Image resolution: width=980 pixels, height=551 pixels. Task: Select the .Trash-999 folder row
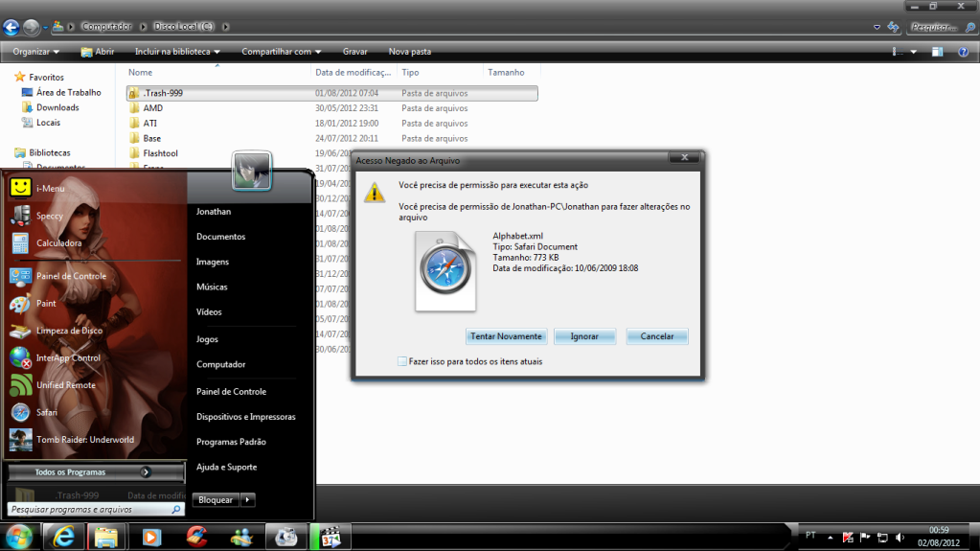pos(331,93)
